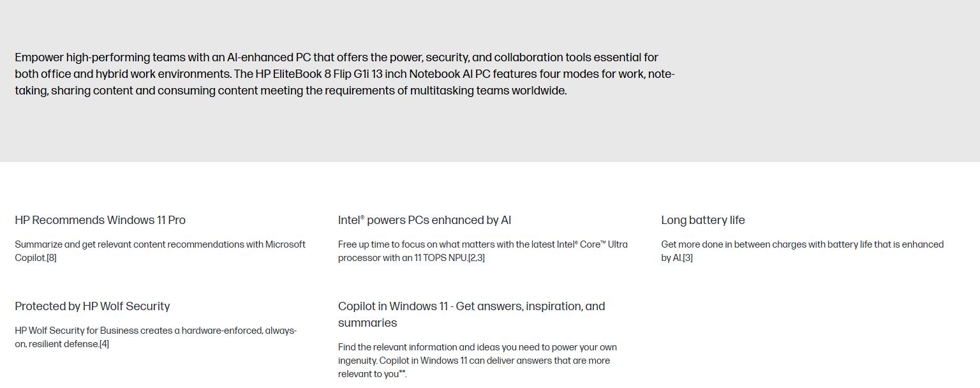The height and width of the screenshot is (388, 980).
Task: Open footnote [4] after resilient defense
Action: pyautogui.click(x=104, y=344)
